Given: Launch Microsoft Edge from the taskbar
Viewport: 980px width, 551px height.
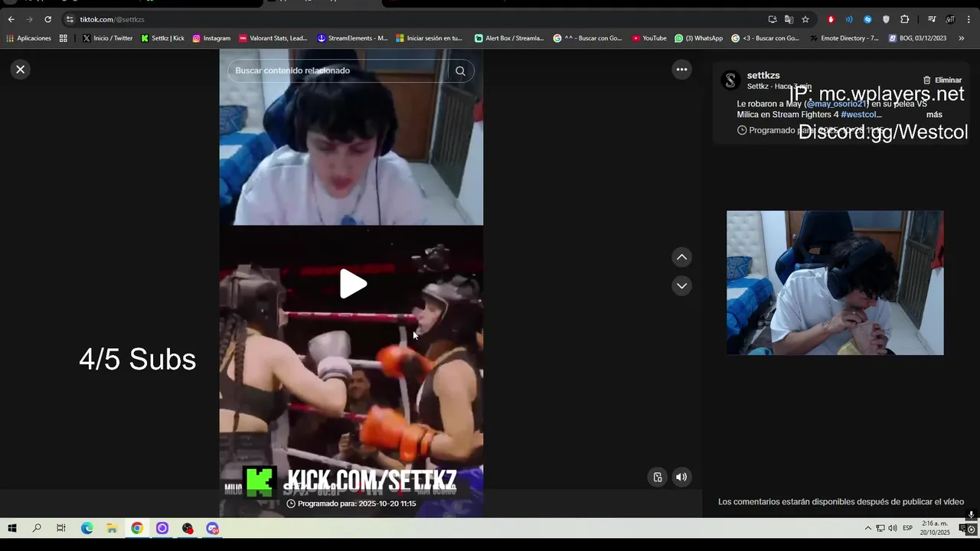Looking at the screenshot, I should pos(87,528).
